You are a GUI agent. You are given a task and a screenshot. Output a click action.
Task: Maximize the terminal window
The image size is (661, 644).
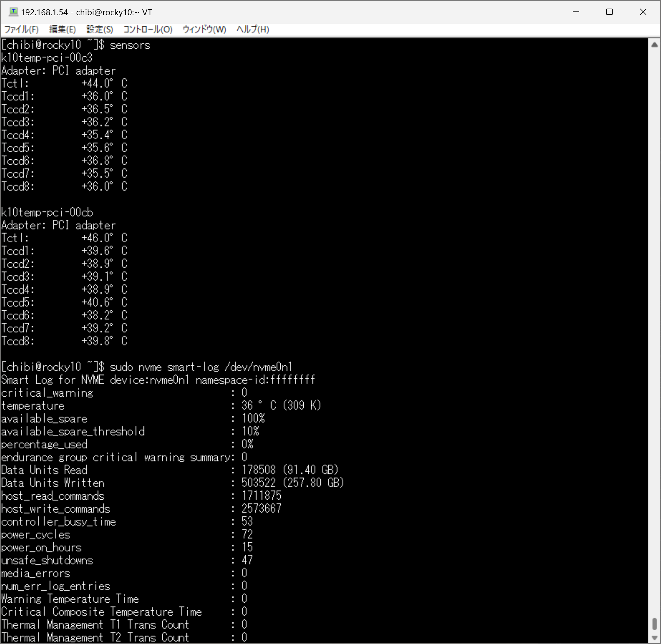[x=609, y=12]
